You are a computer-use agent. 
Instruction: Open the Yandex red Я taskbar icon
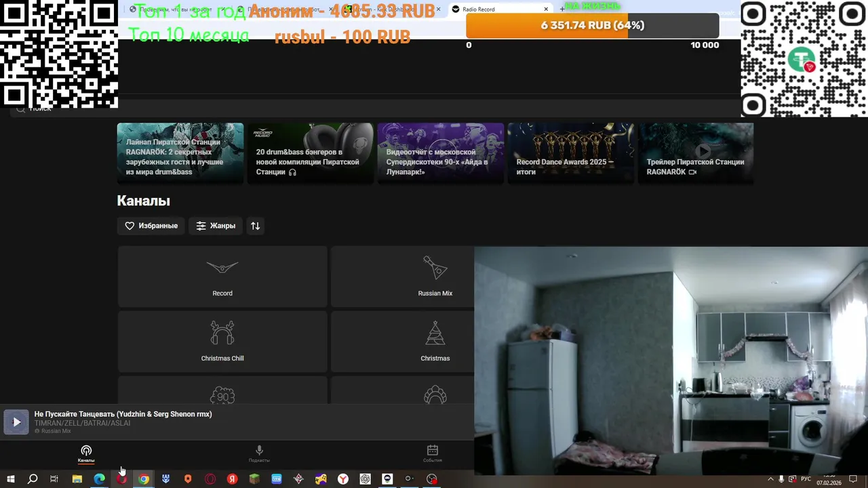(233, 479)
